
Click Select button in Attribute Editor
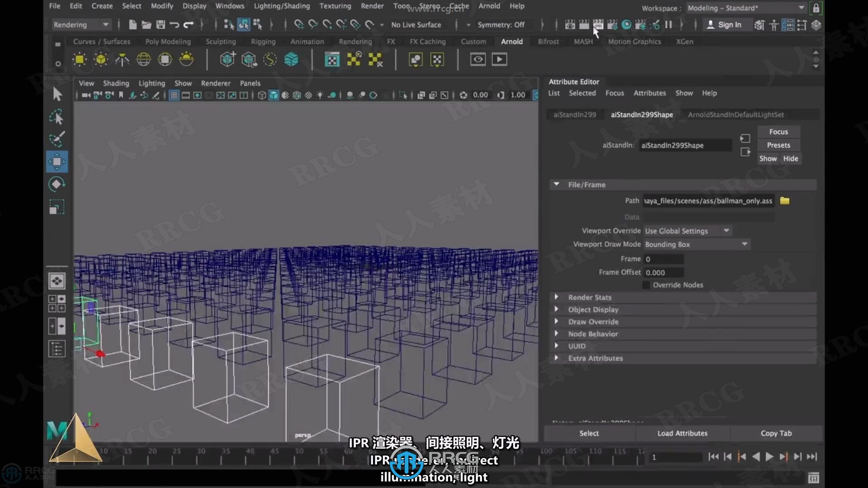(x=589, y=433)
